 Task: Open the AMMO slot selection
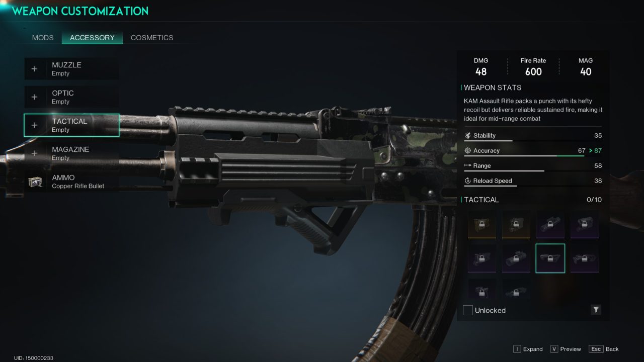71,182
